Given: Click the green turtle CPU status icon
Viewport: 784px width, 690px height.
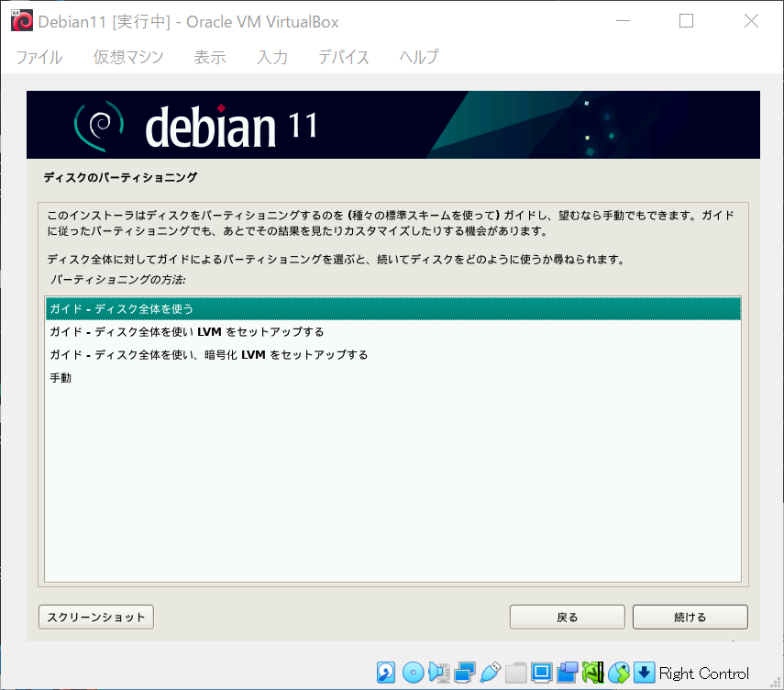Looking at the screenshot, I should pos(592,673).
